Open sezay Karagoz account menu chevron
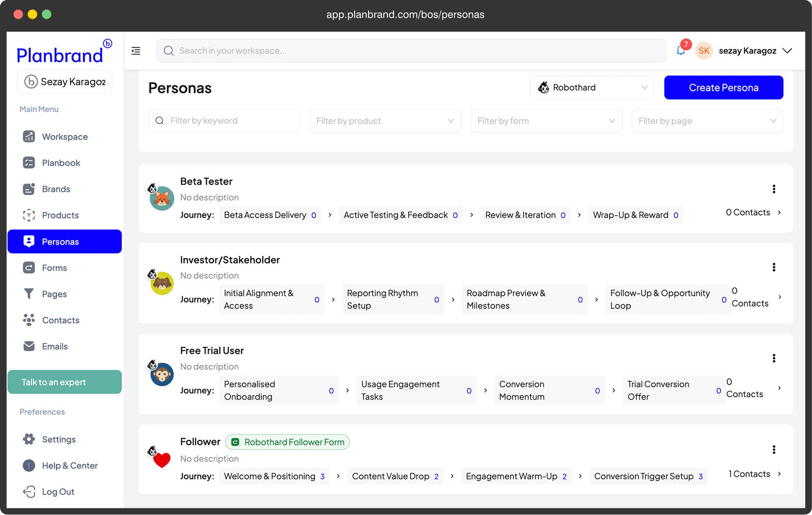 (x=787, y=51)
